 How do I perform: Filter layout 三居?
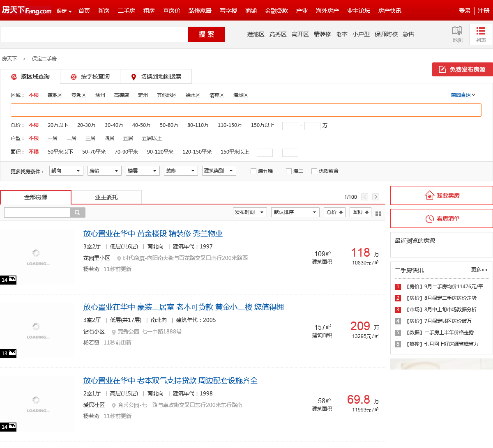(90, 138)
